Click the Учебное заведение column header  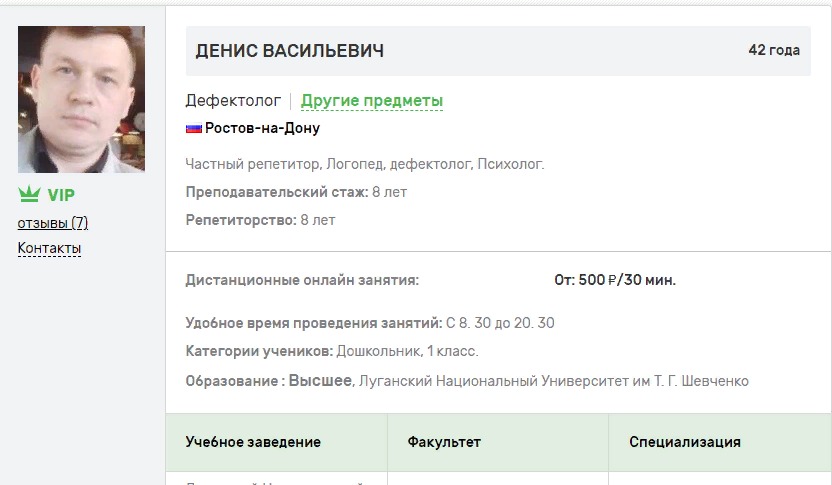point(253,442)
